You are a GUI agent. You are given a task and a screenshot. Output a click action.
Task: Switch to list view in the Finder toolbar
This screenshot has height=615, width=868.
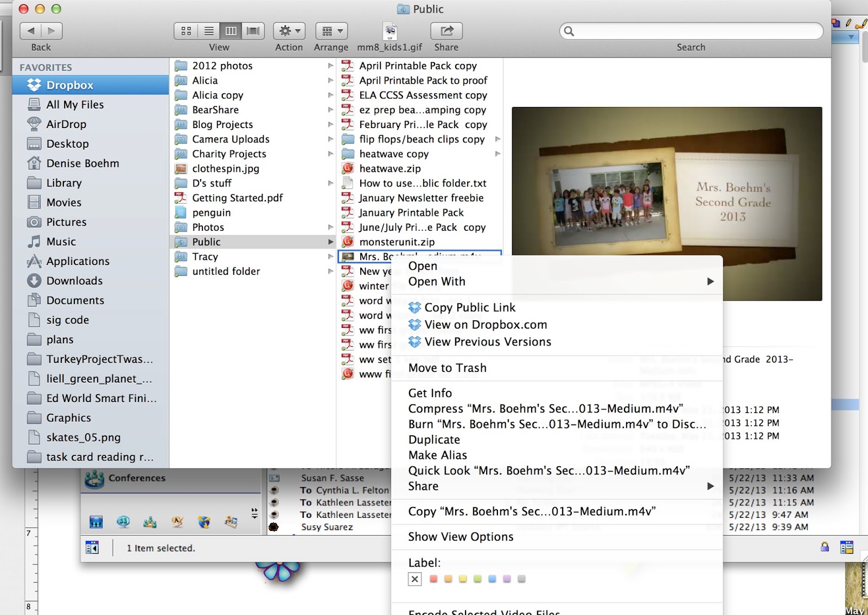[x=208, y=31]
